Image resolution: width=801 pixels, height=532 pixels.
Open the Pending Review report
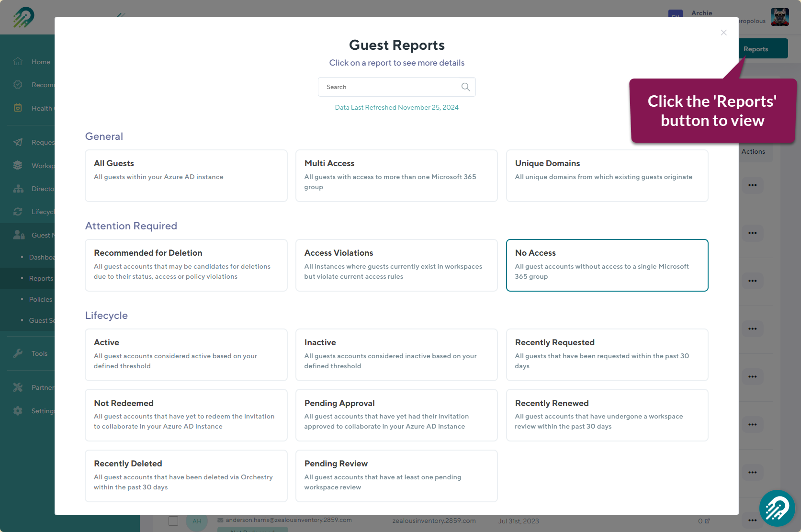[396, 475]
